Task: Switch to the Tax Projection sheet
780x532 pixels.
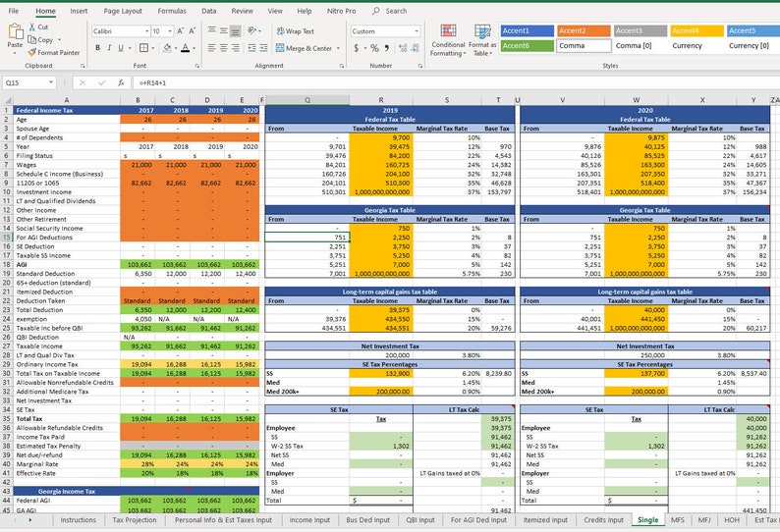Action: click(x=135, y=520)
